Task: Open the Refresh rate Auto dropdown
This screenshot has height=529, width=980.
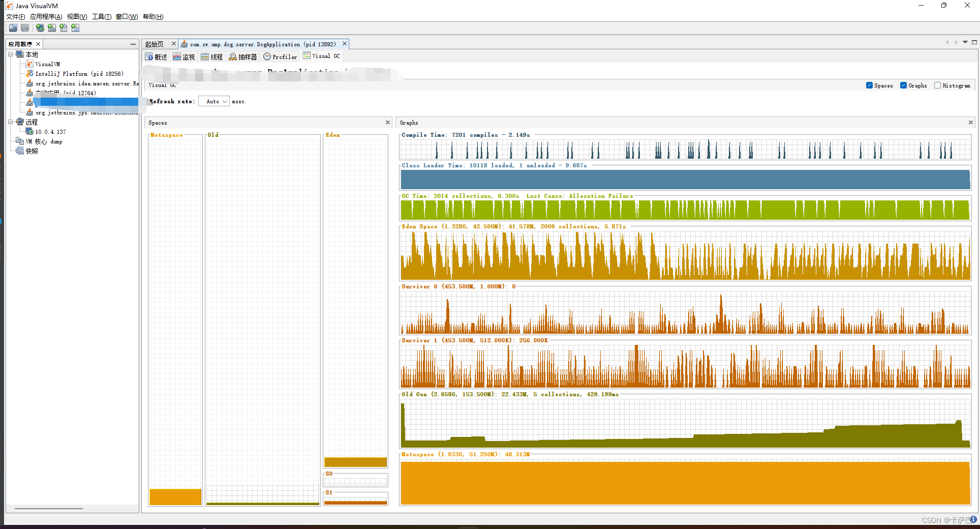Action: [214, 102]
